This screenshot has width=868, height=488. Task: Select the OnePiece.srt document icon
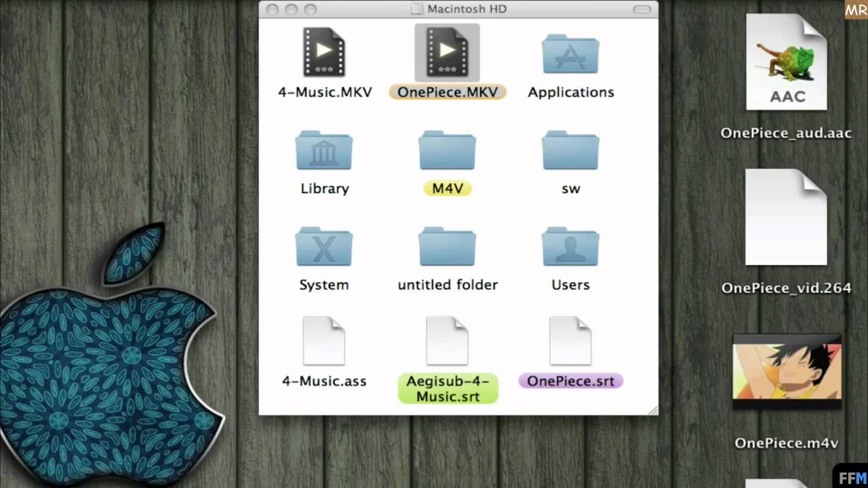570,341
